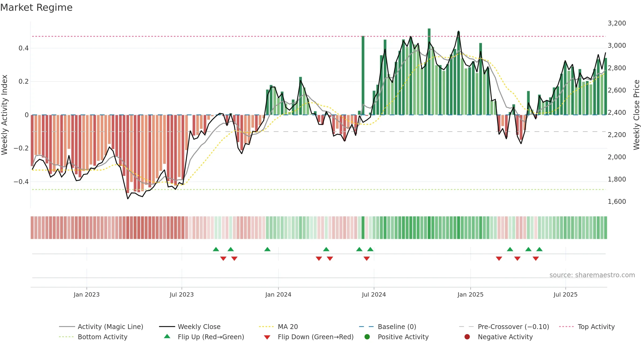Click the 0.4 activity axis tick label

[x=24, y=48]
